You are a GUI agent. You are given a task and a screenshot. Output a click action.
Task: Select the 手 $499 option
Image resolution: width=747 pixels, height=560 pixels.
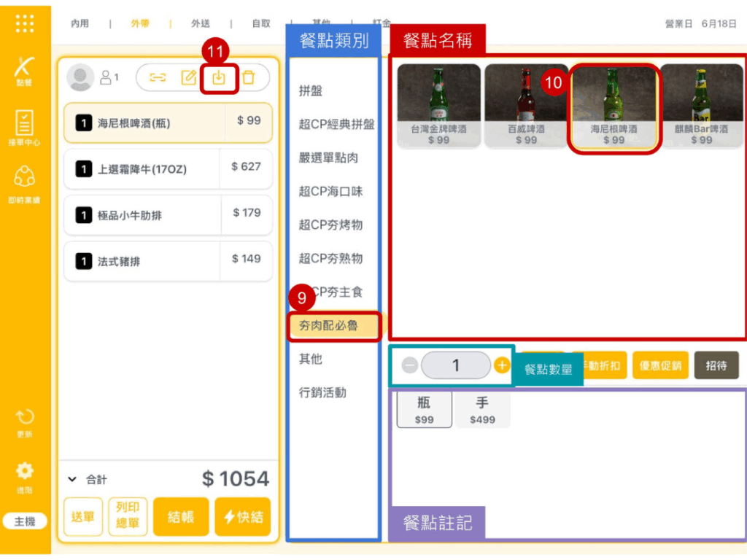(482, 410)
